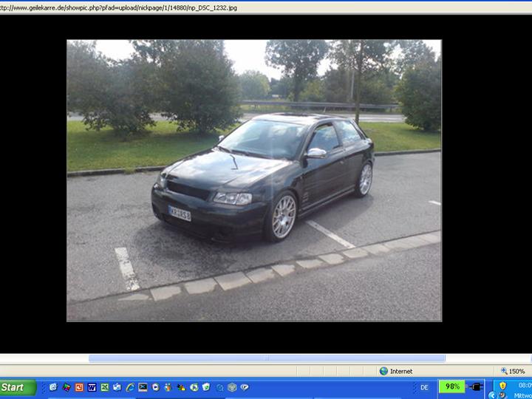Launch Excel from the Quick Launch bar
This screenshot has height=399, width=532.
coord(105,387)
